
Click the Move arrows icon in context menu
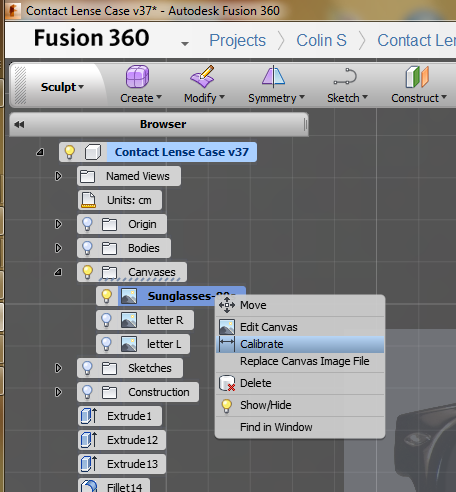(227, 305)
